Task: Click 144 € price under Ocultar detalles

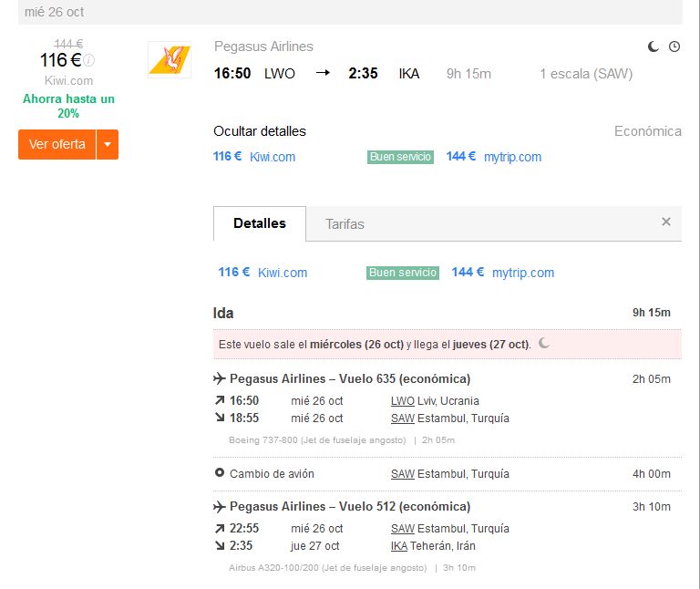Action: point(460,156)
